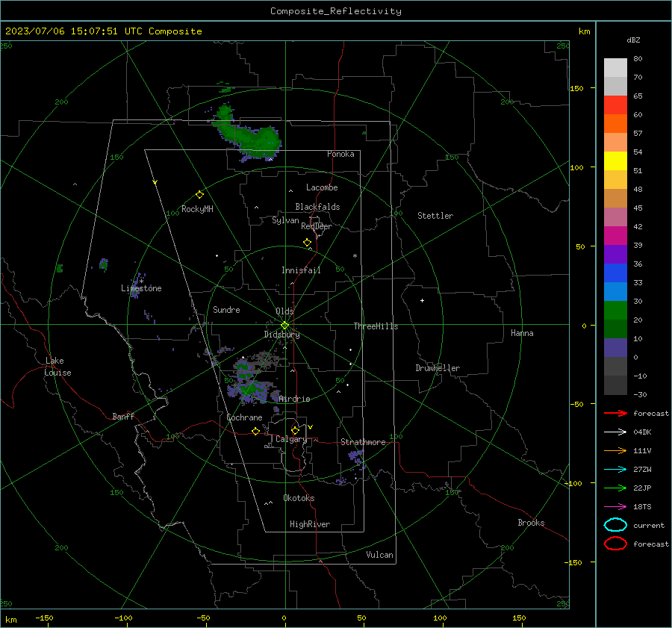Pick the red 60–65 dBZ color swatch
Screen dimensions: 672x628
click(615, 105)
